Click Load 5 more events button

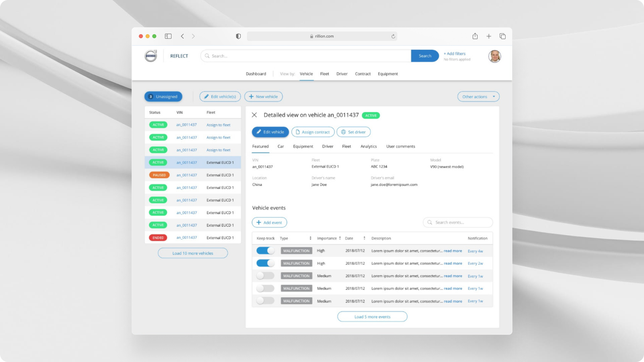coord(372,317)
